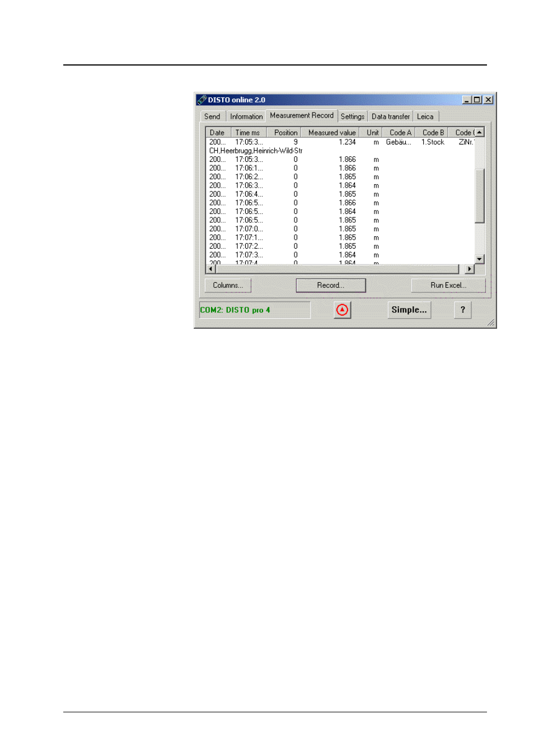The width and height of the screenshot is (534, 756).
Task: Click the red laser measure icon button
Action: coord(342,310)
